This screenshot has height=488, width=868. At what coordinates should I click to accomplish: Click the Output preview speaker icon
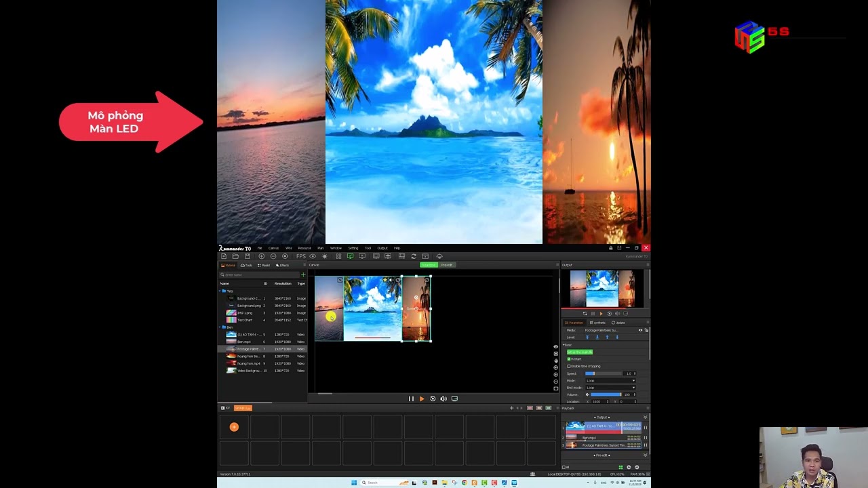[x=617, y=314]
